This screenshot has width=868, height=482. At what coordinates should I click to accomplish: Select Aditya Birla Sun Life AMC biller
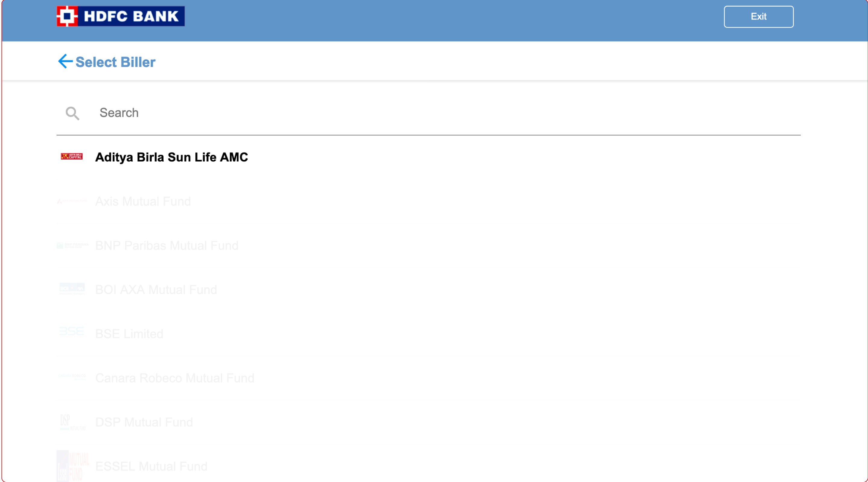(171, 157)
